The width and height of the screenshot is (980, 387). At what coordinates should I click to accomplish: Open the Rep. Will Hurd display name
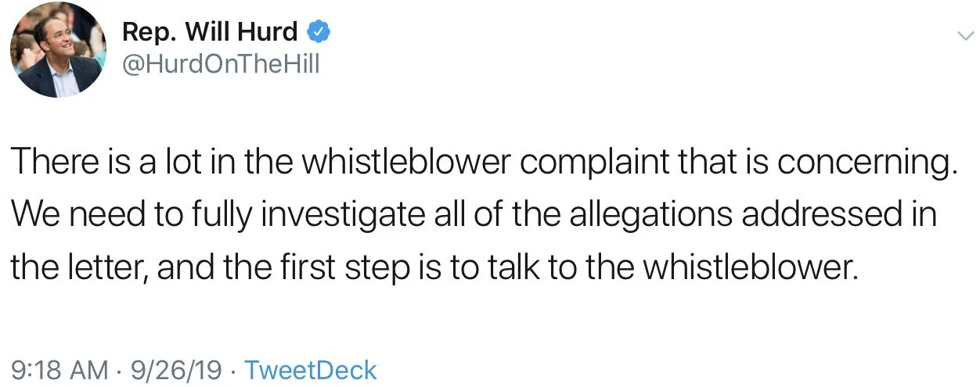211,32
